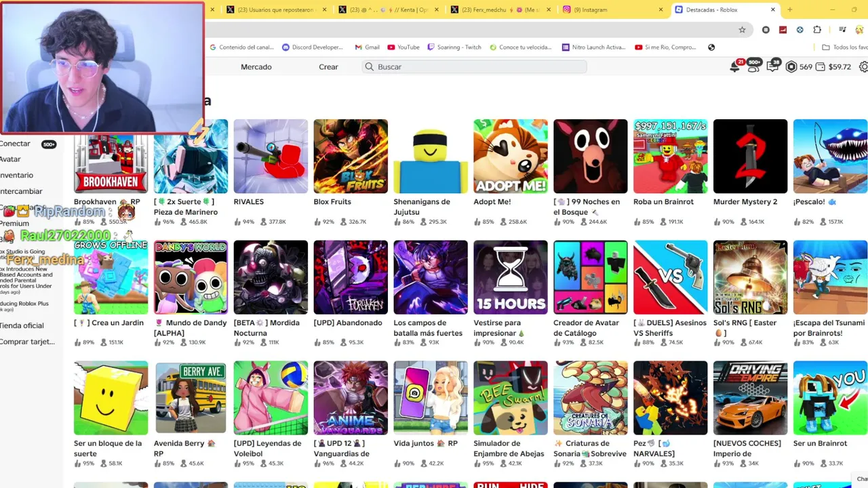Open the Soarinng - Twitch bookmark

click(454, 47)
